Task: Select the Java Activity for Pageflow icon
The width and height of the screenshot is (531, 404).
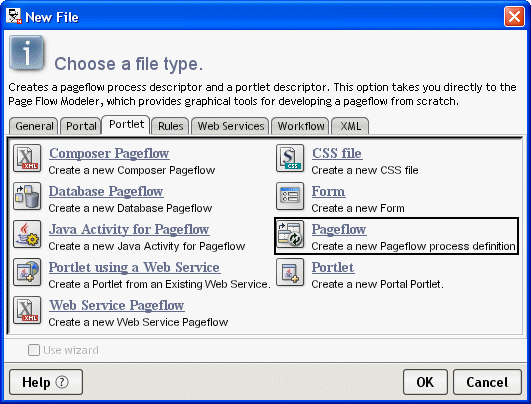Action: click(x=27, y=234)
